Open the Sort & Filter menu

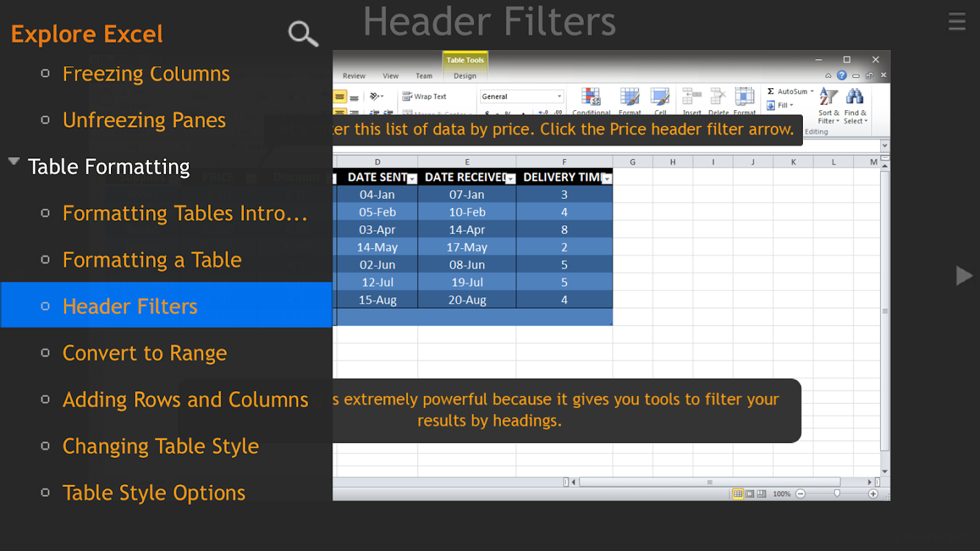point(828,106)
